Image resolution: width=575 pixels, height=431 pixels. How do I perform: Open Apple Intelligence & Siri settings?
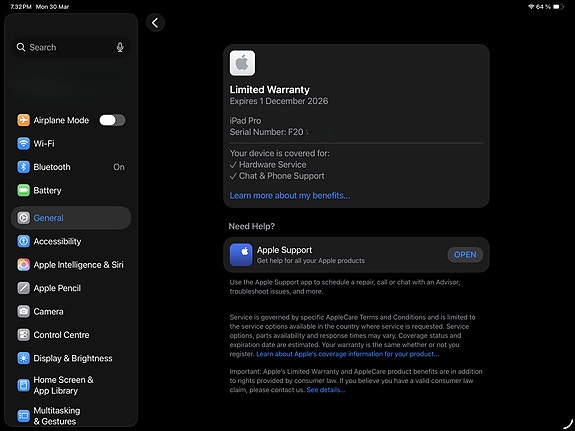(x=71, y=265)
